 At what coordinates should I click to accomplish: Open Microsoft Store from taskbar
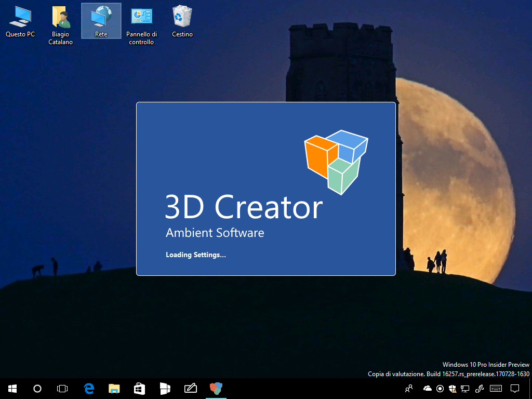point(139,389)
